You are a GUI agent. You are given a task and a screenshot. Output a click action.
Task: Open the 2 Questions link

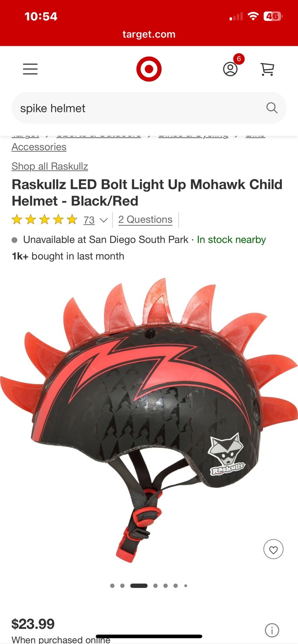pyautogui.click(x=145, y=220)
